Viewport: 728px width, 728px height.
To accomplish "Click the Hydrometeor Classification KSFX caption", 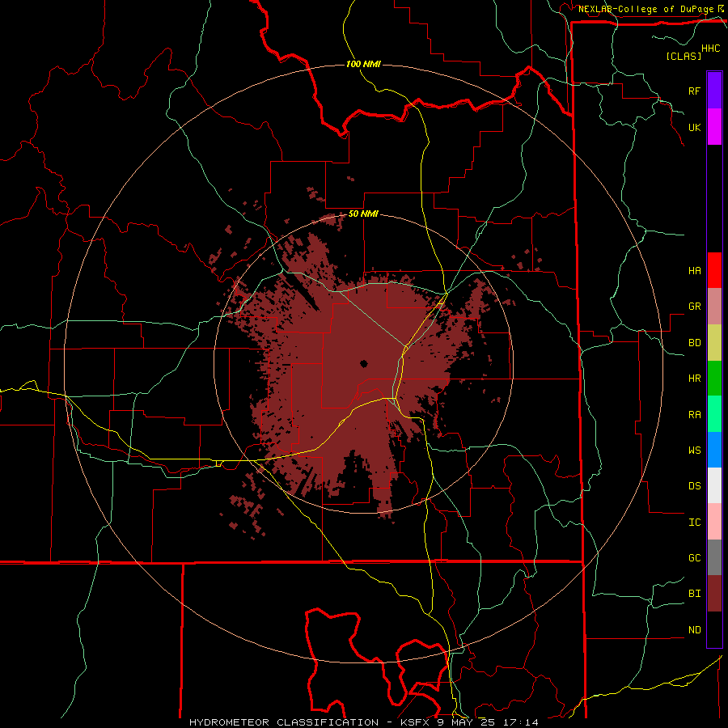I will 363,722.
